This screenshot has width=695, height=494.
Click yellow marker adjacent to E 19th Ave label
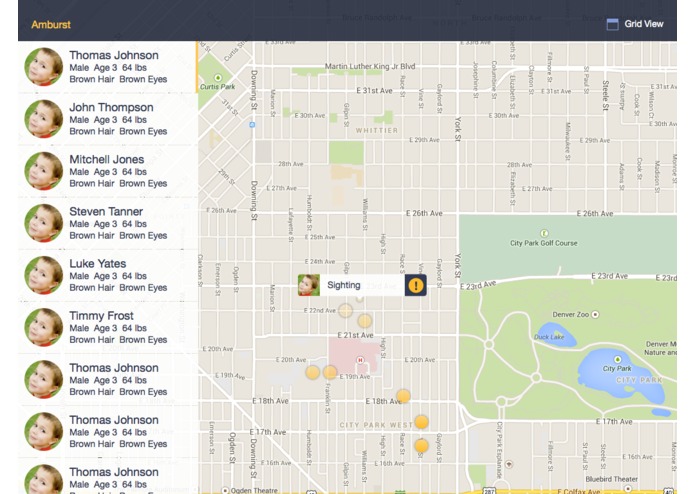330,372
